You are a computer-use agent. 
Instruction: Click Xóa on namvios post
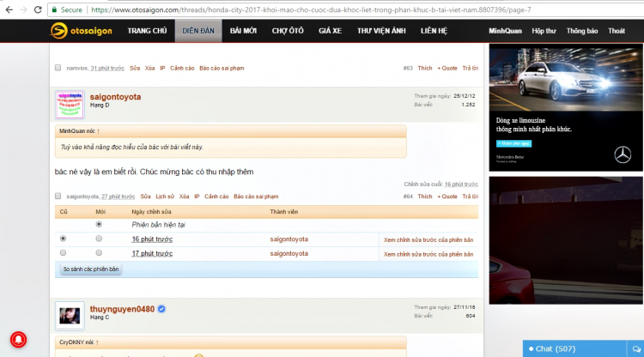149,68
